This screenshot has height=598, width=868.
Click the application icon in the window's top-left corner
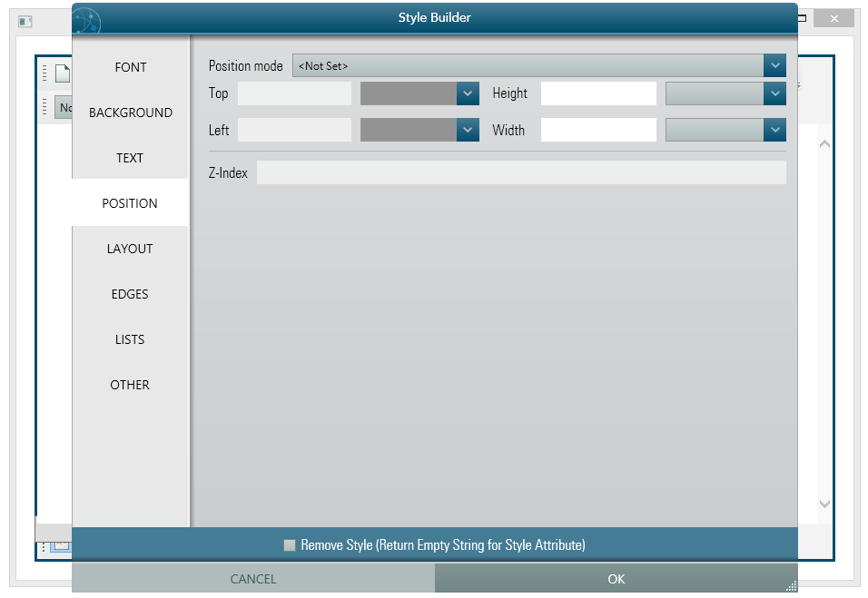coord(25,21)
